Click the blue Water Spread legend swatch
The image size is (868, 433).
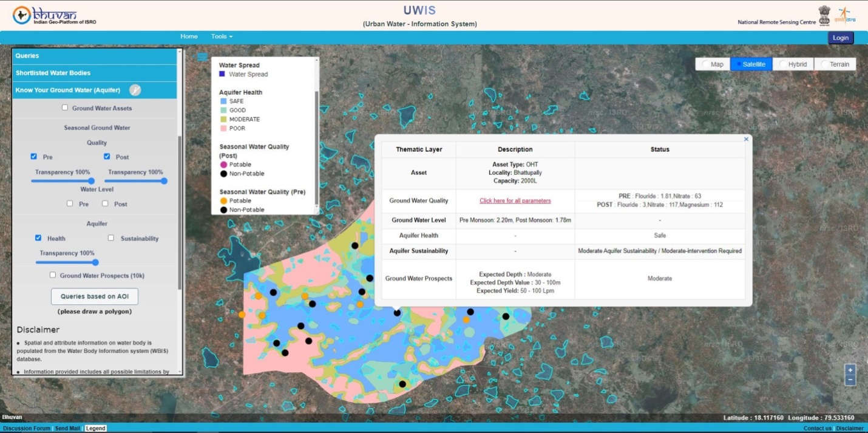pos(222,74)
